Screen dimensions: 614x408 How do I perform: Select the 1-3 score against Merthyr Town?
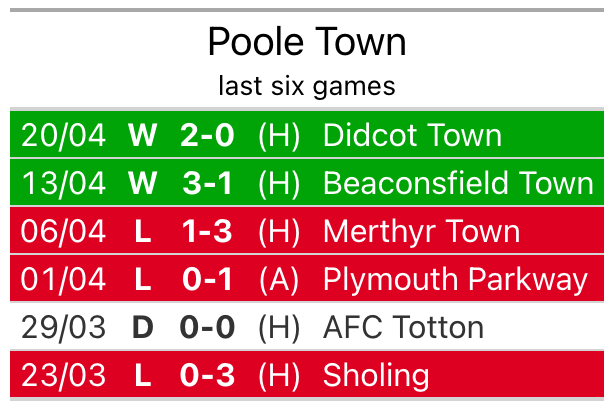(207, 232)
